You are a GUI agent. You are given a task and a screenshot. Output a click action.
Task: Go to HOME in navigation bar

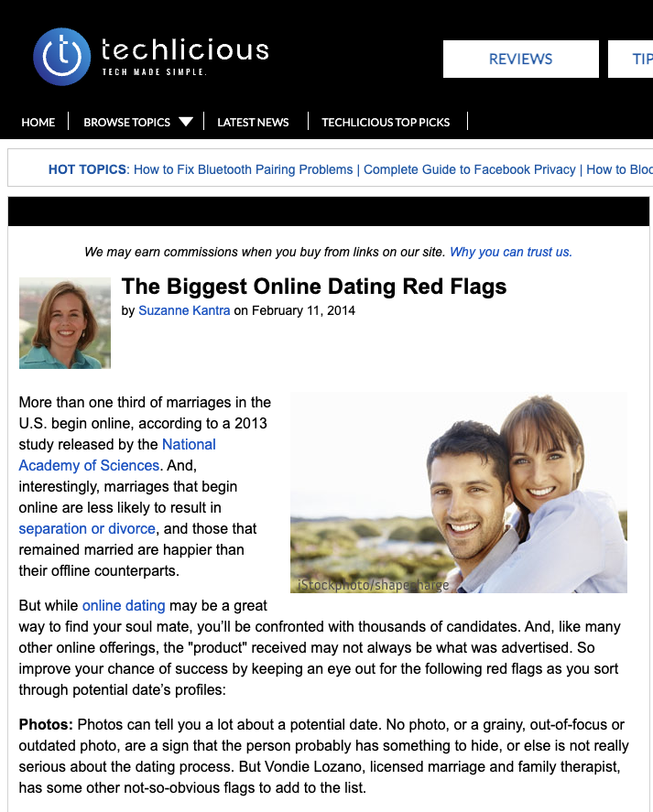(x=38, y=123)
